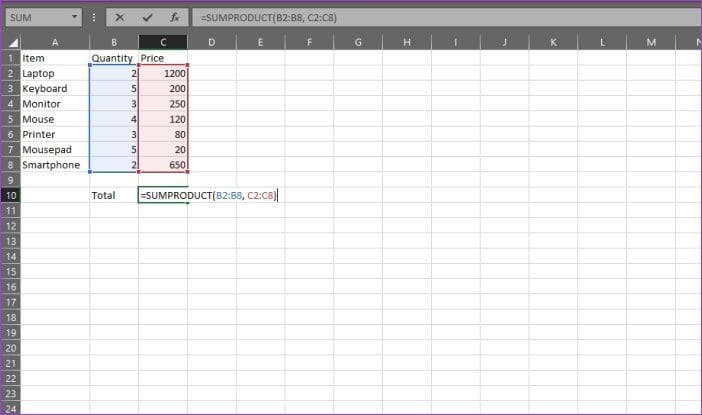Screen dimensions: 702x415
Task: Click the Mousepad price cell containing 20
Action: (x=163, y=150)
